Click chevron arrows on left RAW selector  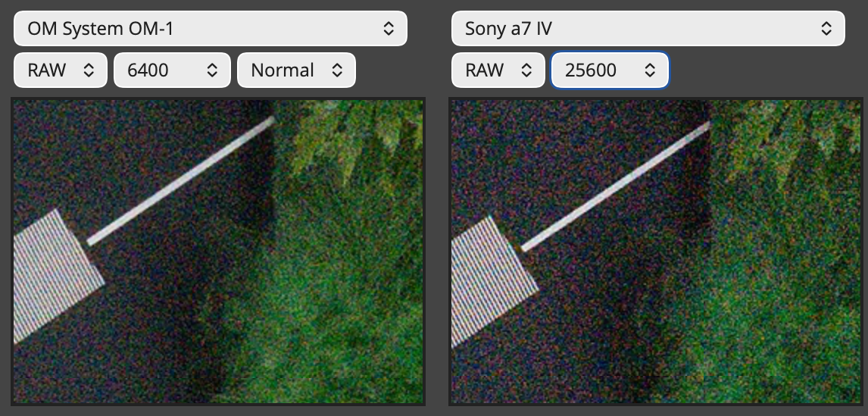point(89,70)
